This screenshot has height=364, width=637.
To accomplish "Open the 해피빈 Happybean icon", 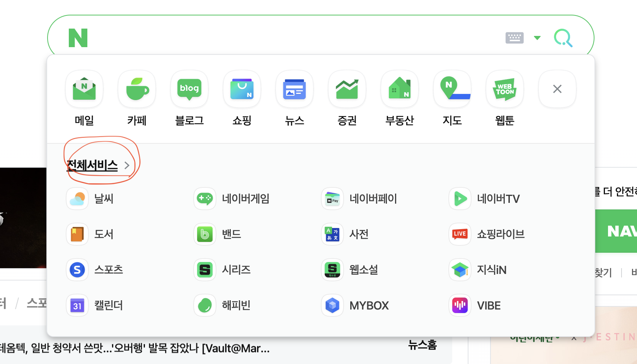I will coord(205,305).
